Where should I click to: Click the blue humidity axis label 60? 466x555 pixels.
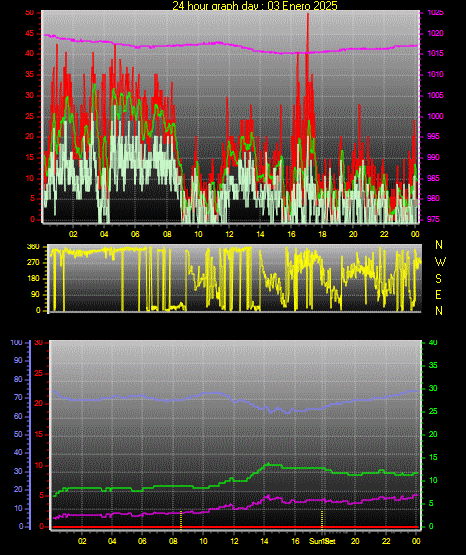coord(18,416)
